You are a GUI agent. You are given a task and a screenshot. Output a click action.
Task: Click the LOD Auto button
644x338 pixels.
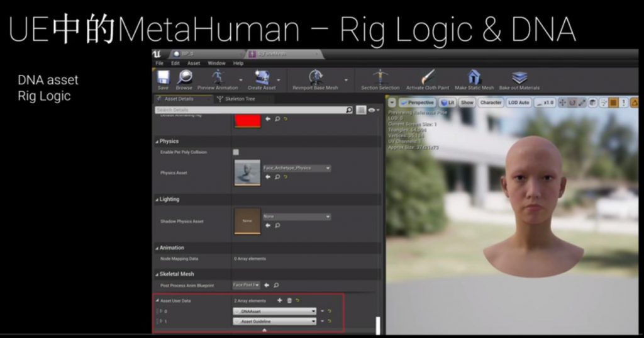tap(518, 103)
